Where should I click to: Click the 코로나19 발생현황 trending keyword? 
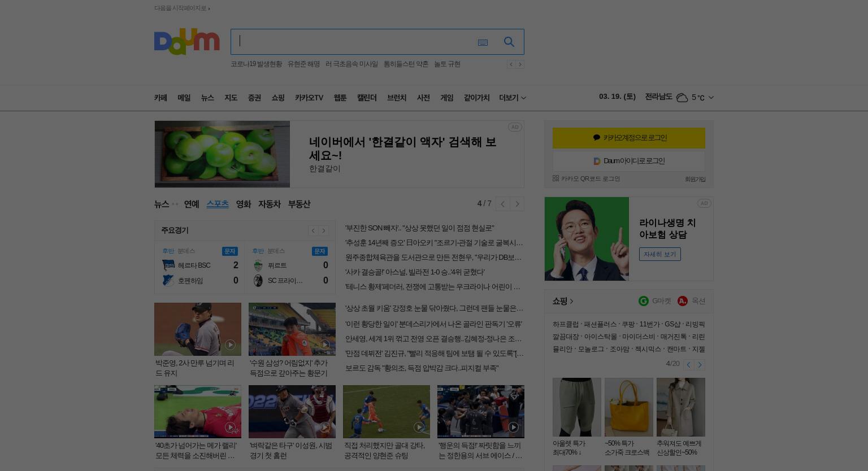[x=256, y=64]
